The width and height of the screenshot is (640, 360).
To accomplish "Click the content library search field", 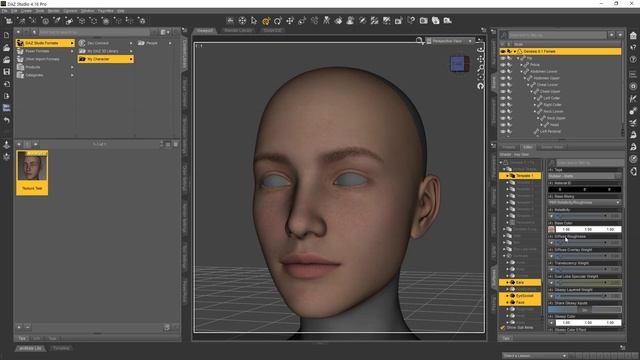I will tap(94, 32).
